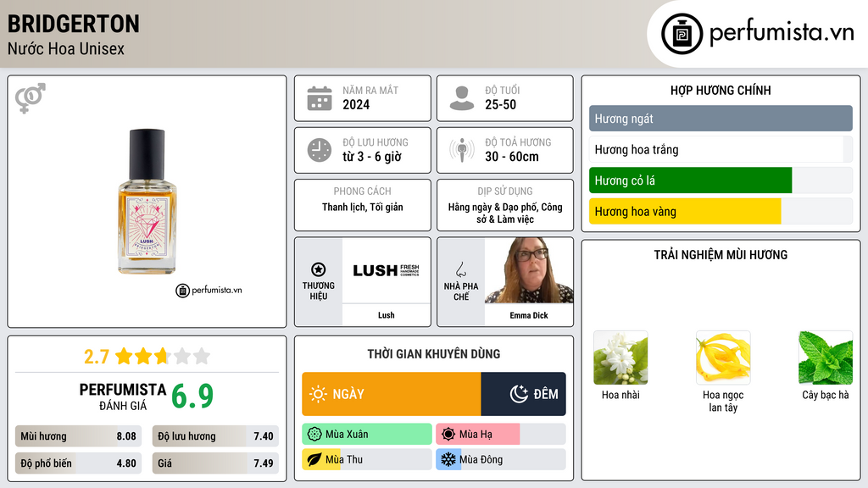Click the Độ lưu hương 7.40 score bar

pos(215,436)
